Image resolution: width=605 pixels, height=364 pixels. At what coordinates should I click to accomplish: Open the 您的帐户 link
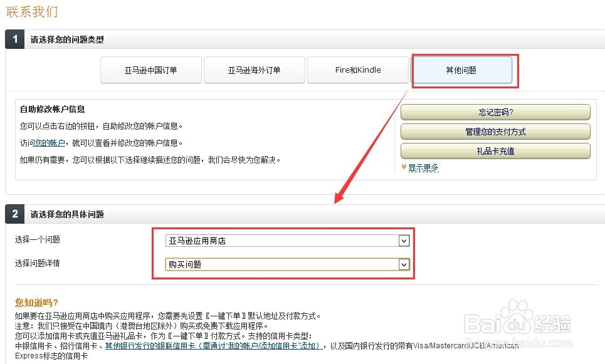(x=50, y=143)
